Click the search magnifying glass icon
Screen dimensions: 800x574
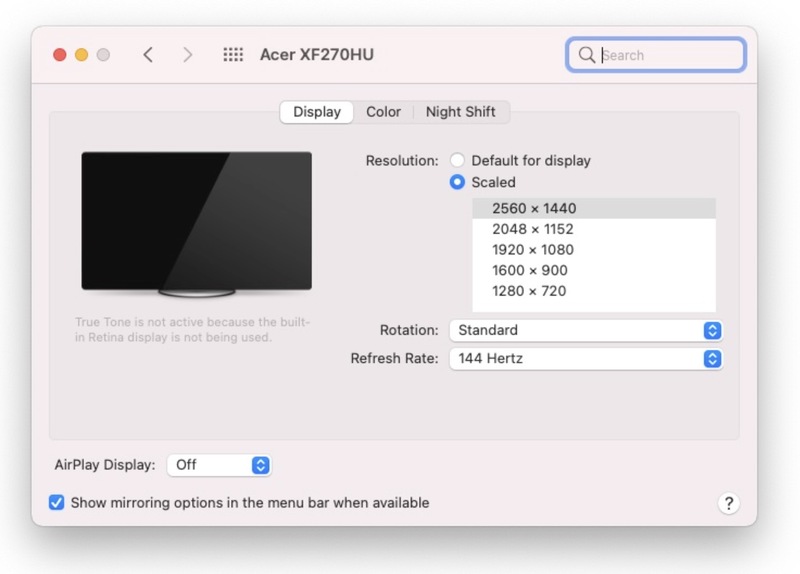tap(587, 55)
